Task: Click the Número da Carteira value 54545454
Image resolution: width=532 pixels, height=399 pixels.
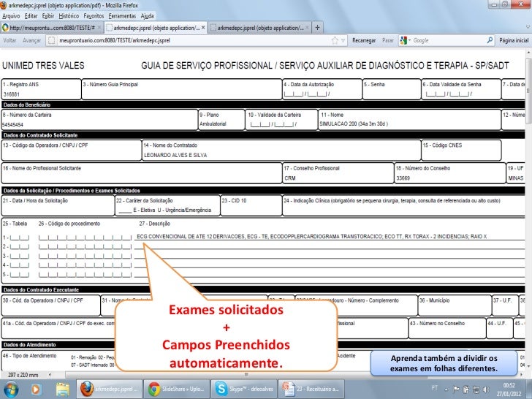Action: tap(12, 125)
